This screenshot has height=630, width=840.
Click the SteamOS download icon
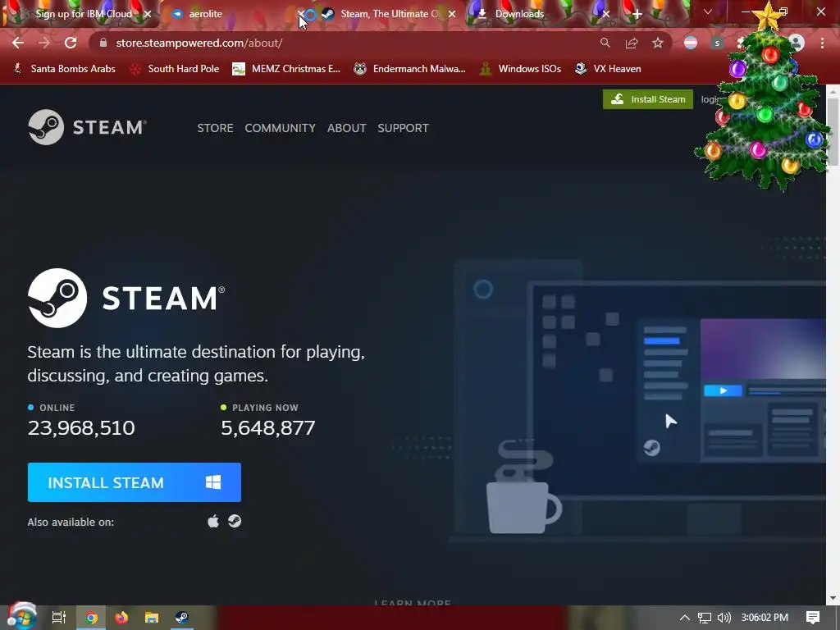click(x=235, y=521)
